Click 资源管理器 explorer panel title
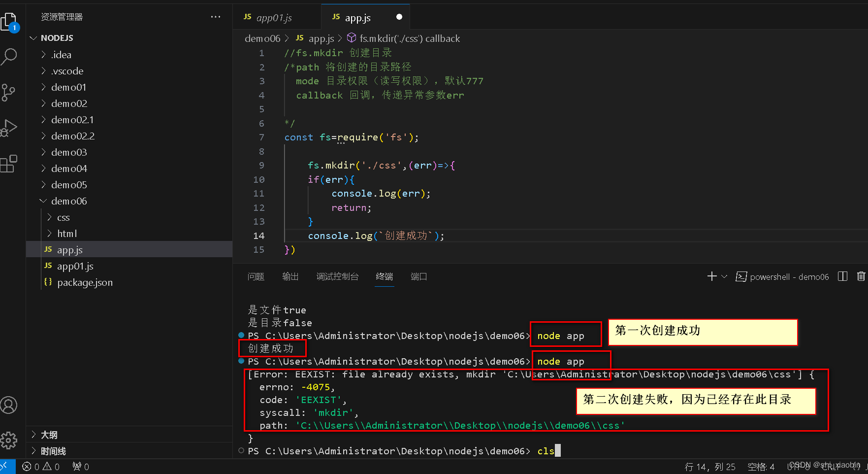 [62, 17]
